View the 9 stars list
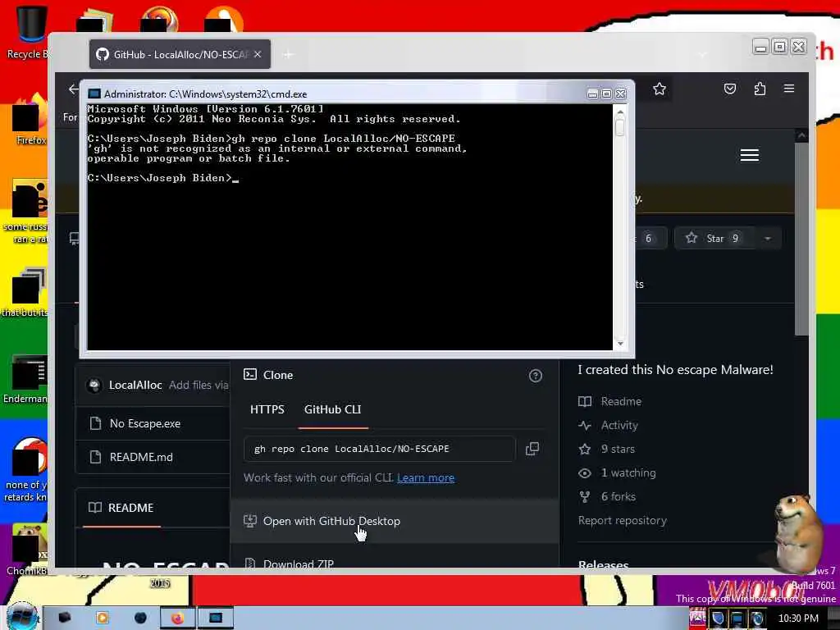The width and height of the screenshot is (840, 630). click(x=618, y=449)
